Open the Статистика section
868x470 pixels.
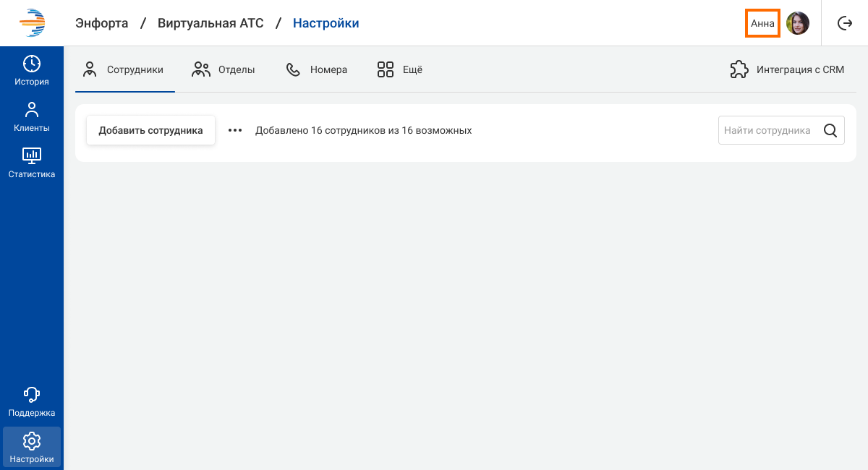coord(32,163)
